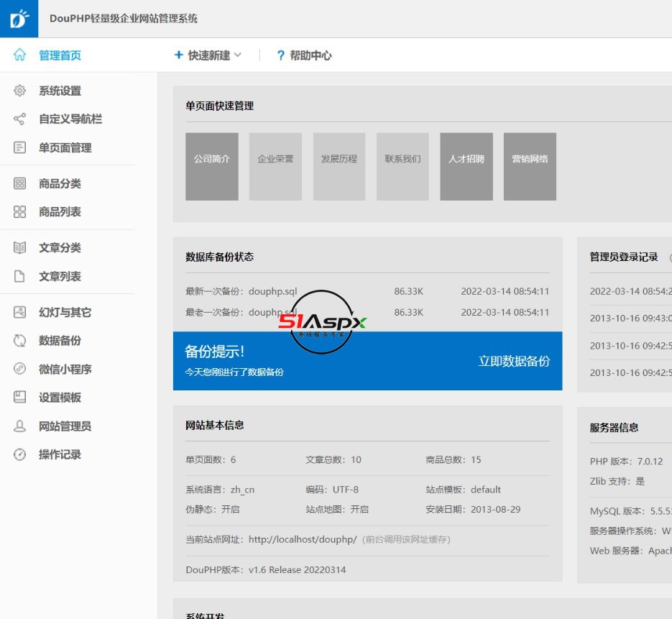Click the share icon for 自定义导航栏

[x=20, y=119]
